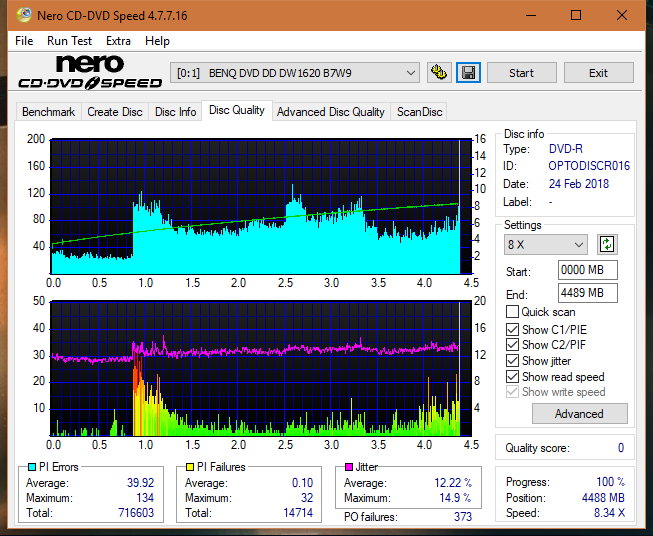Enable the Quick scan checkbox
The height and width of the screenshot is (536, 653).
pos(512,312)
